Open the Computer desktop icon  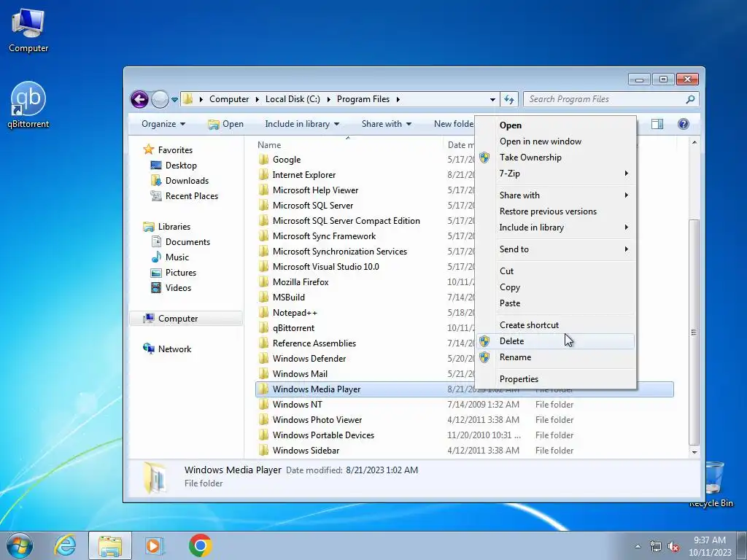(x=28, y=30)
